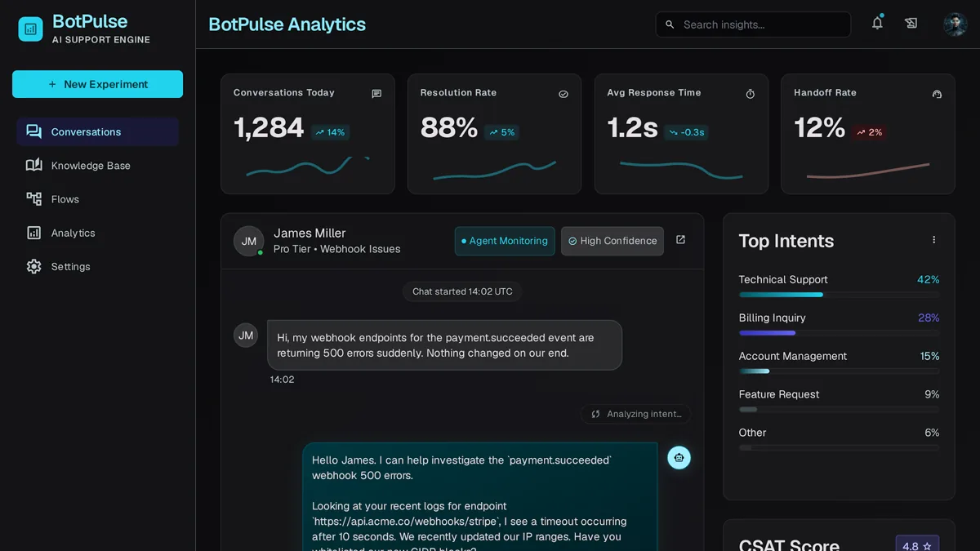Image resolution: width=980 pixels, height=551 pixels.
Task: Click the 12% handoff rate value
Action: point(819,128)
